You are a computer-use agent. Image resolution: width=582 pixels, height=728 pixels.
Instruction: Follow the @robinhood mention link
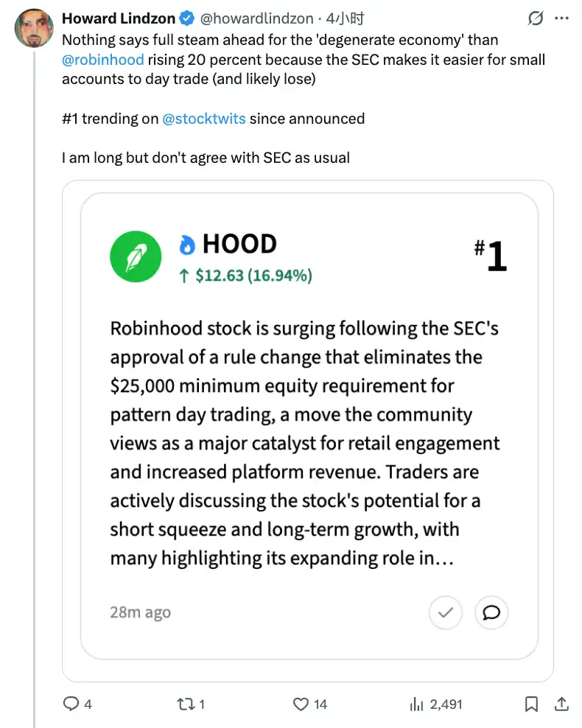[103, 59]
